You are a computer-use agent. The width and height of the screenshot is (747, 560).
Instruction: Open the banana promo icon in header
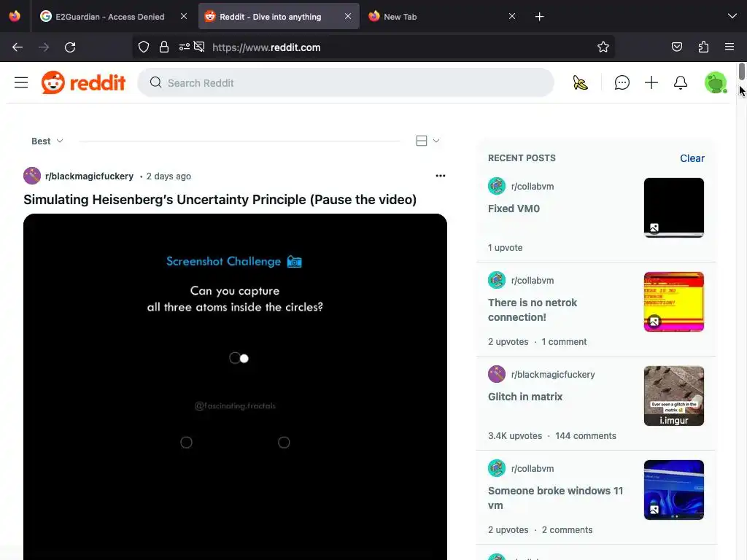580,83
